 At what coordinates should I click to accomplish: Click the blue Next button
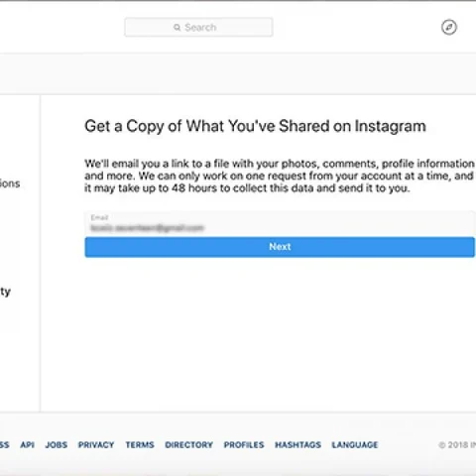[280, 247]
